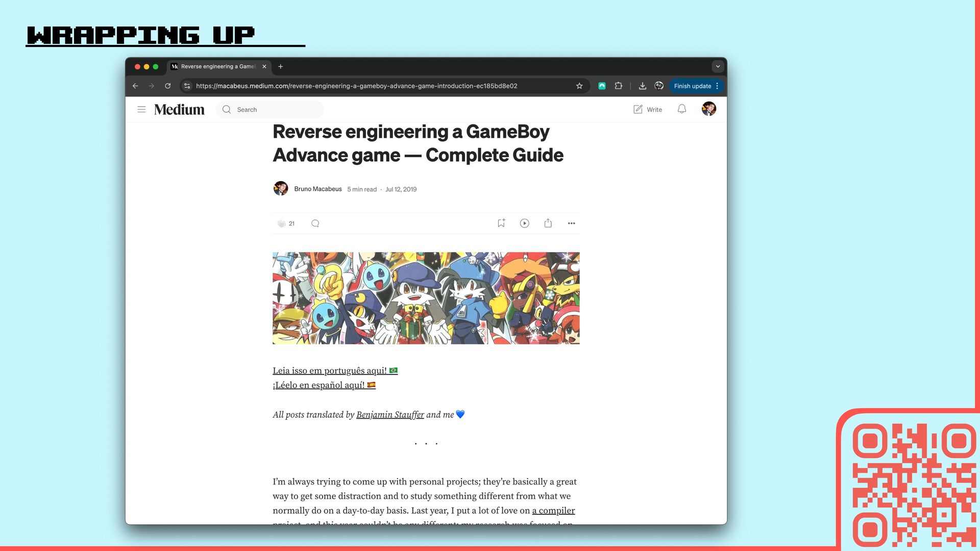Open Medium notifications bell
Image resolution: width=980 pixels, height=551 pixels.
pos(681,109)
